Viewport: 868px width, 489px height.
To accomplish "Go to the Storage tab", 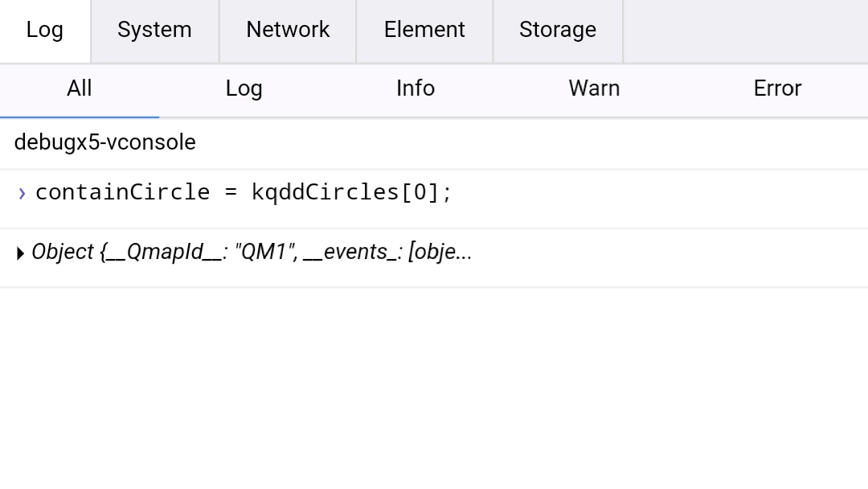I will 558,31.
